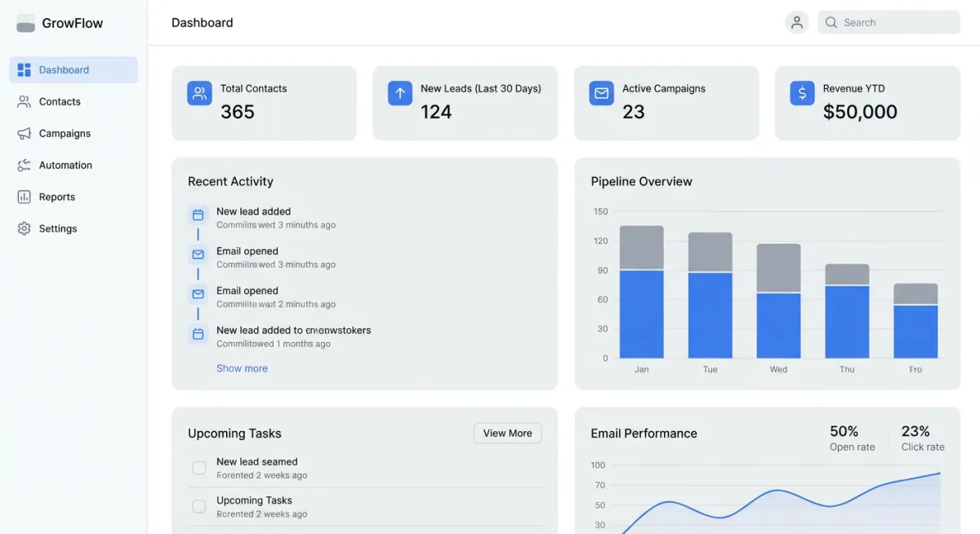This screenshot has width=980, height=534.
Task: Open the View More tasks list
Action: 507,433
